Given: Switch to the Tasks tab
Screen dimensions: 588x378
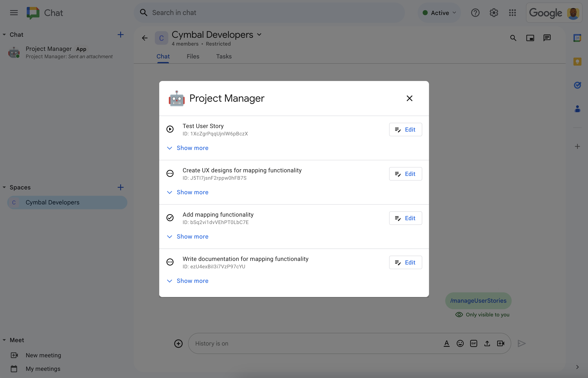Looking at the screenshot, I should point(224,56).
